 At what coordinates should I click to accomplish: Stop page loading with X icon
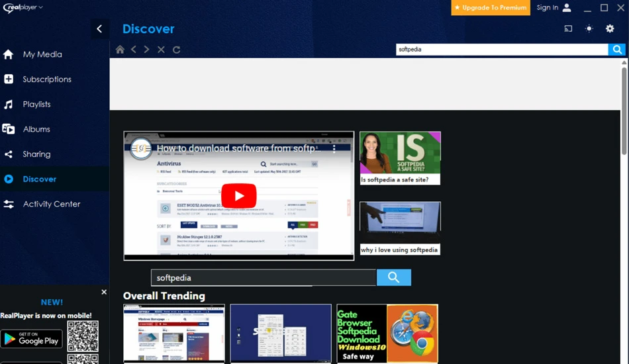tap(161, 50)
